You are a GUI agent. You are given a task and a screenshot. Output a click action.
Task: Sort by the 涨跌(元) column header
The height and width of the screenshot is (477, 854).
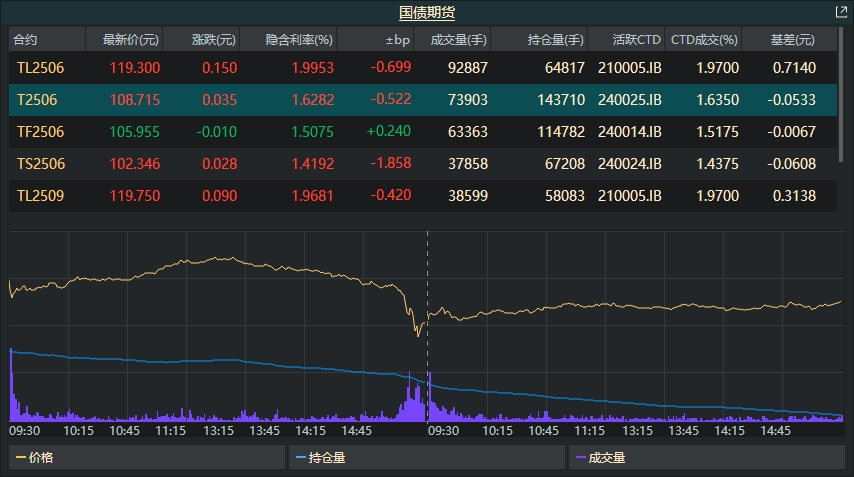point(213,40)
